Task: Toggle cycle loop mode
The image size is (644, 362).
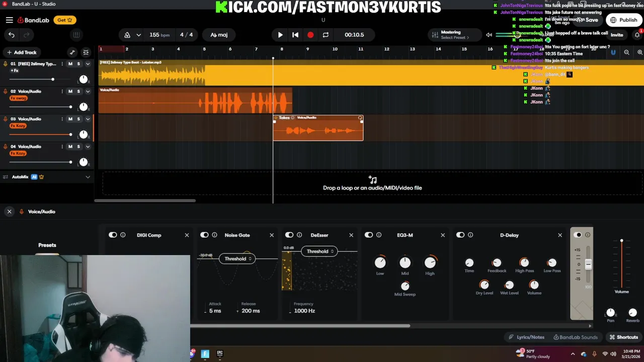Action: 326,35
